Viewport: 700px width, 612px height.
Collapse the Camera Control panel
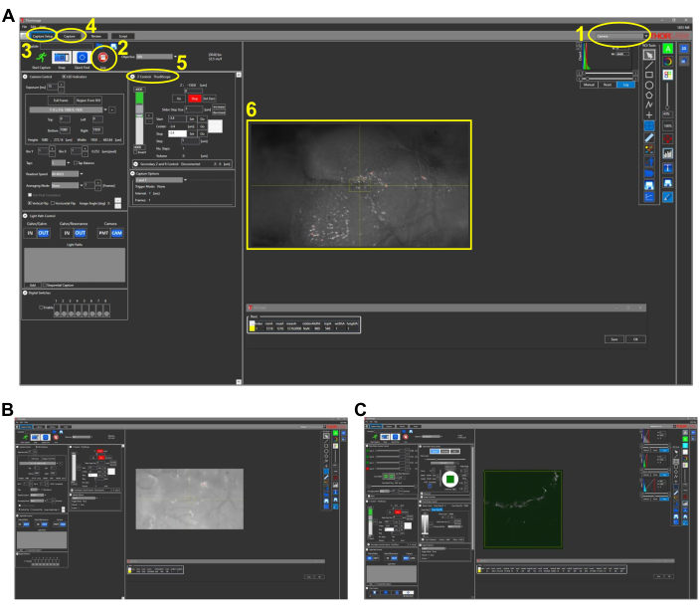pos(26,77)
